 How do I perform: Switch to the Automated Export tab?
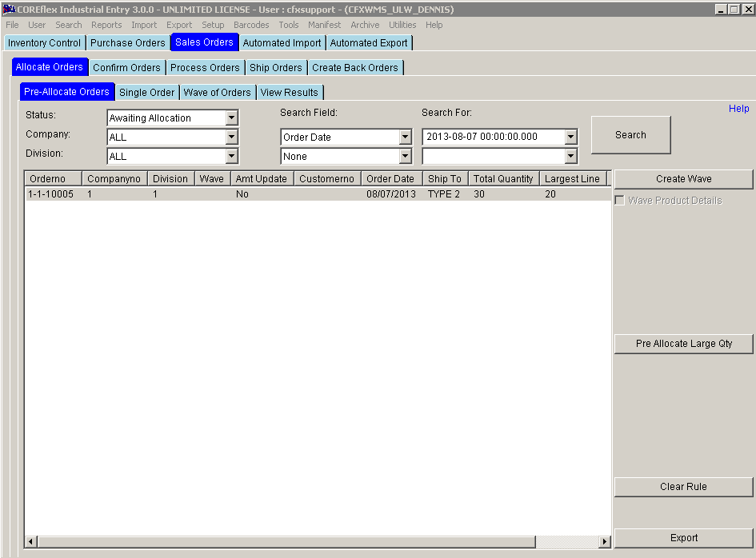point(369,43)
